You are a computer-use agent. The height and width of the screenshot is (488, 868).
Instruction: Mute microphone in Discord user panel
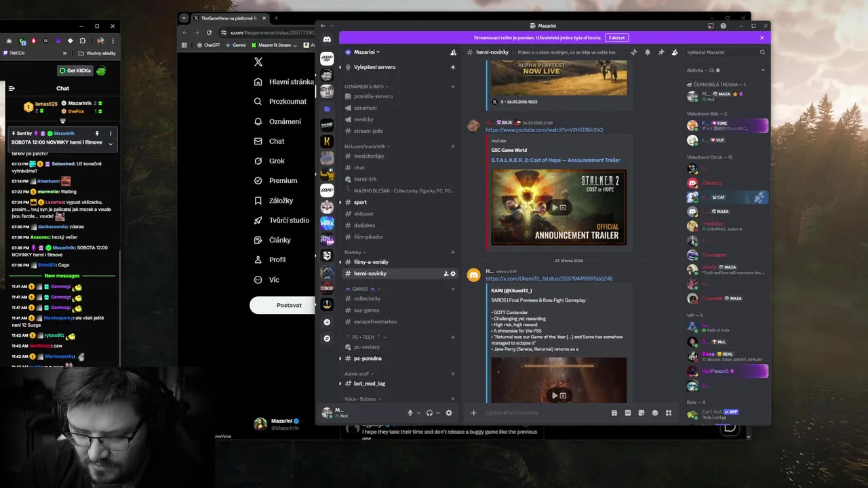tap(410, 413)
